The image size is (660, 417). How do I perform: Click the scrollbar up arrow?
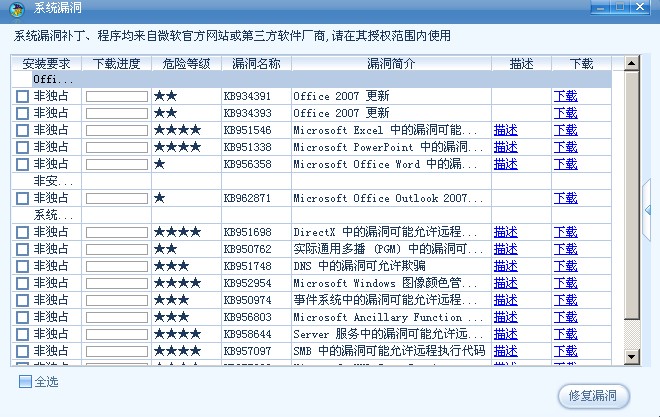(631, 64)
